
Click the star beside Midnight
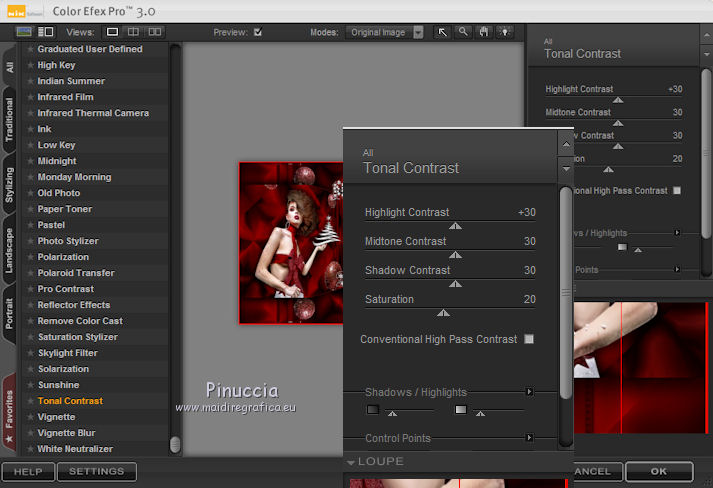pyautogui.click(x=30, y=161)
